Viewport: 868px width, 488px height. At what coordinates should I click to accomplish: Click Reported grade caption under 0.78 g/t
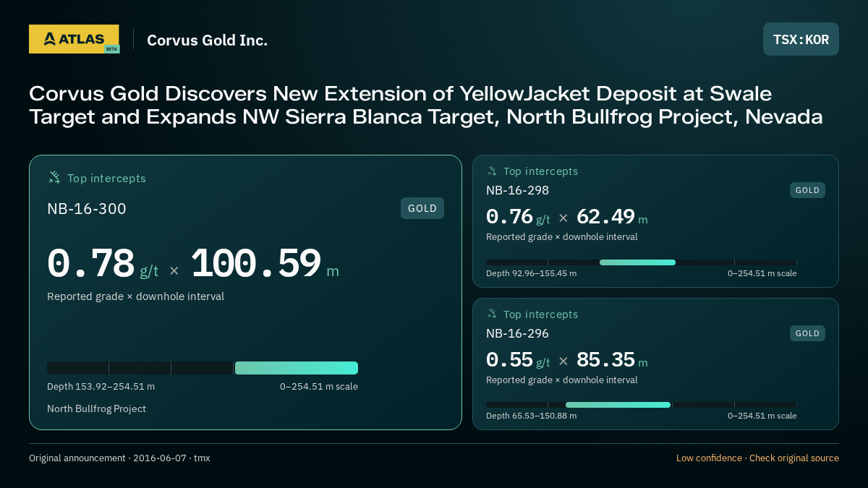click(135, 296)
